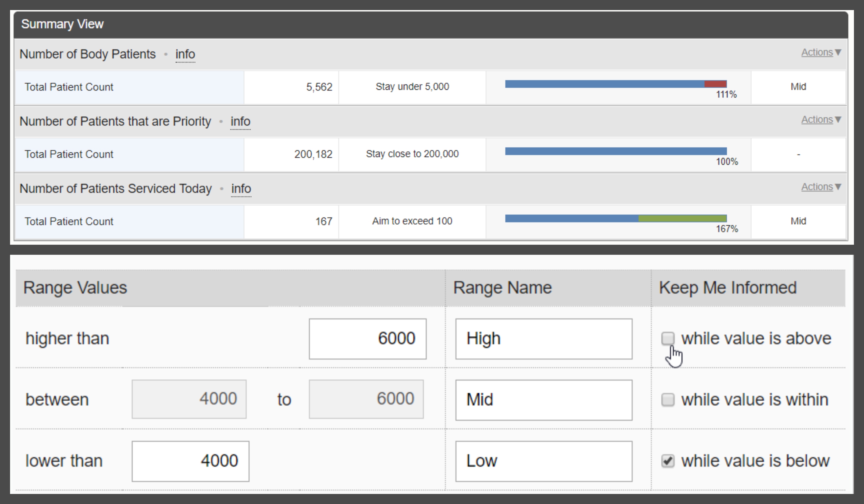864x504 pixels.
Task: Open info for Patients that are Priority
Action: 240,121
